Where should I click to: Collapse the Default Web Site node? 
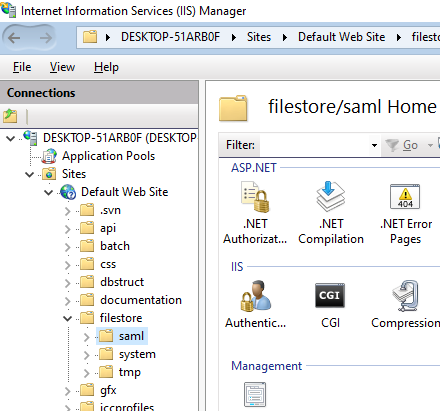point(49,192)
